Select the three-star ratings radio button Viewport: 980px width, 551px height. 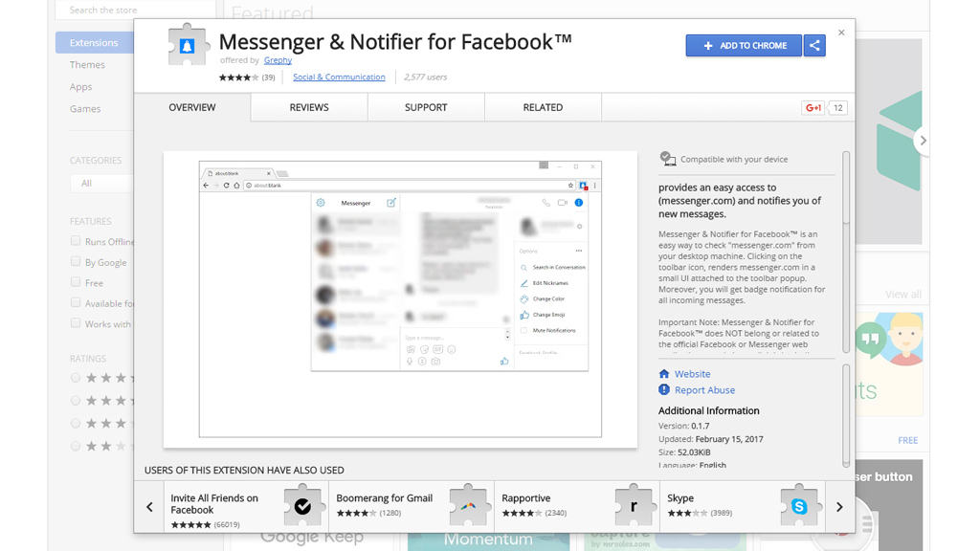point(76,424)
